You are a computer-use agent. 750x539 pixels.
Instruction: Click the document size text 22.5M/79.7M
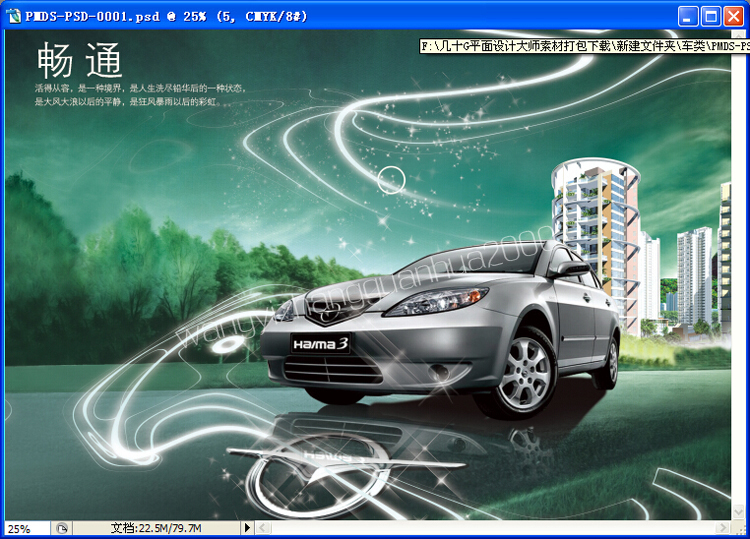(x=156, y=528)
